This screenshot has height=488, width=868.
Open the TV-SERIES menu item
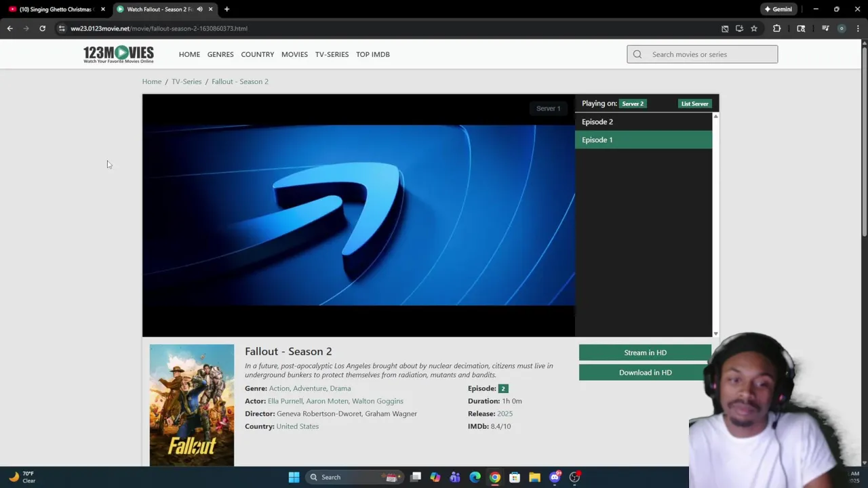(x=332, y=54)
